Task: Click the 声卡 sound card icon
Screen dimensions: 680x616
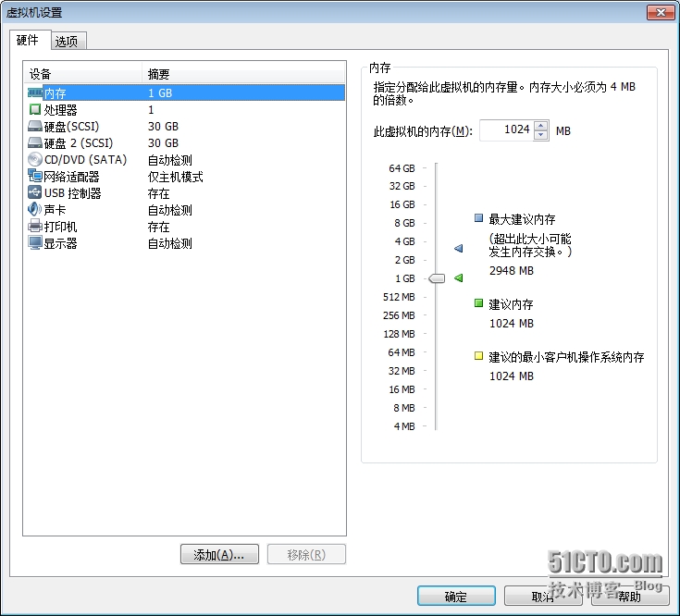Action: click(x=35, y=209)
